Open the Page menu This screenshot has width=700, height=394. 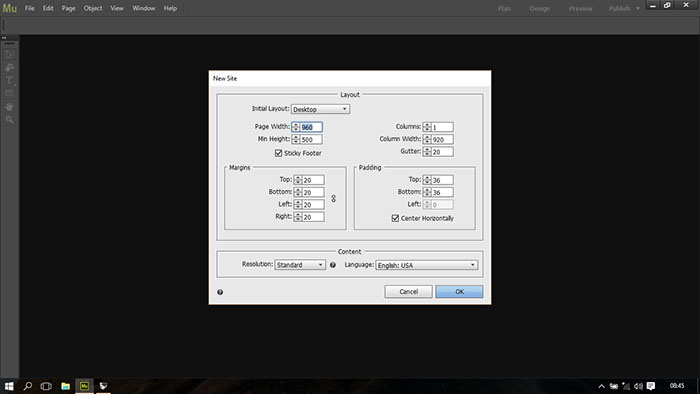[68, 8]
